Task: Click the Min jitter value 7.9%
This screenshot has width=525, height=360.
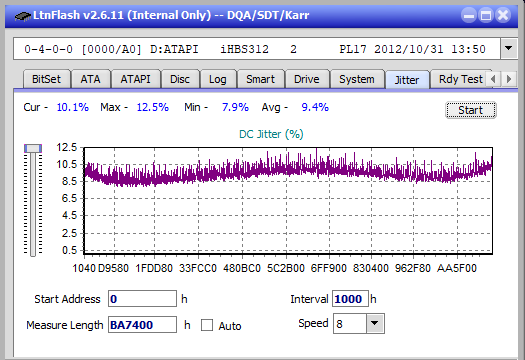Action: (235, 107)
